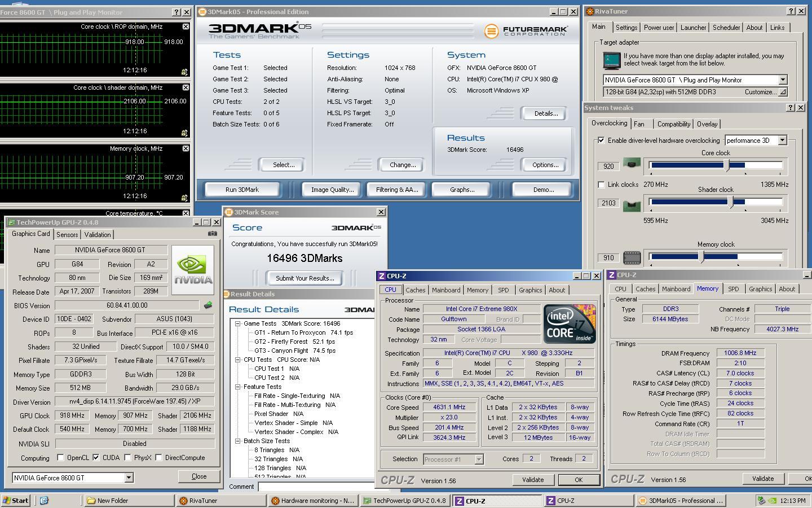Click the help button in the RivaTuner title bar
This screenshot has height=508, width=812.
coord(791,11)
